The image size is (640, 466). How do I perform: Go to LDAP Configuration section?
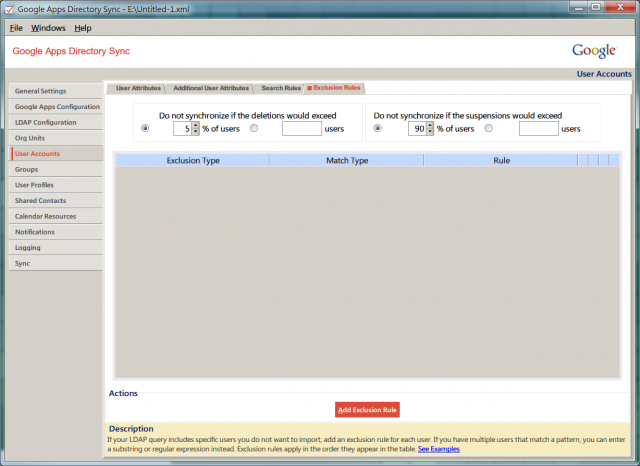pos(56,122)
